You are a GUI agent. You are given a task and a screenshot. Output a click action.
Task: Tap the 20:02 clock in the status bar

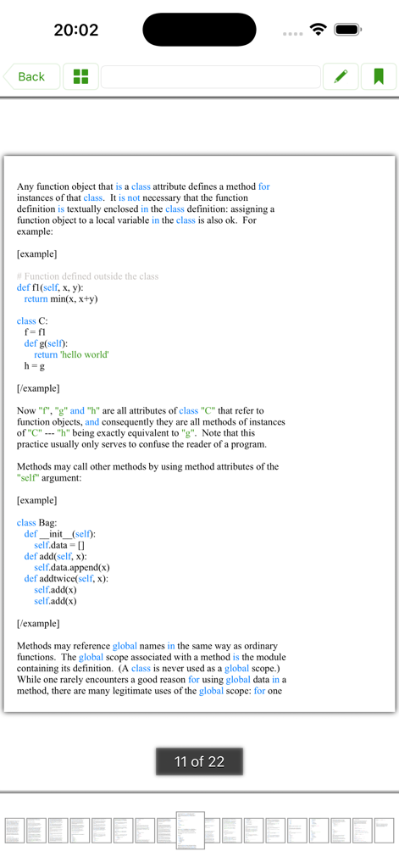(x=76, y=30)
